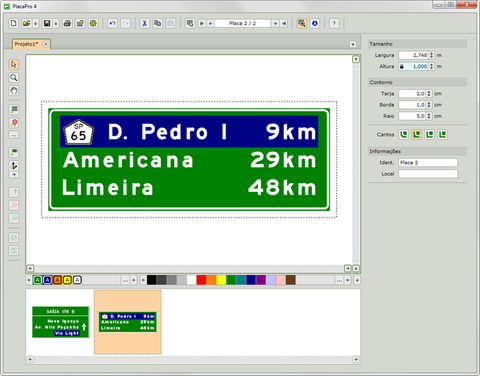
Task: Select the second Cantos corner style
Action: 417,134
